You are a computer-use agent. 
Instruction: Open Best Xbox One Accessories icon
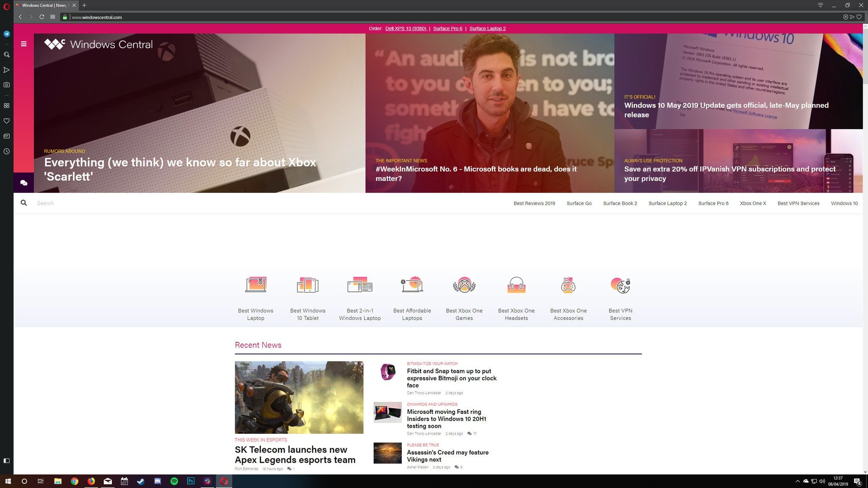click(568, 285)
